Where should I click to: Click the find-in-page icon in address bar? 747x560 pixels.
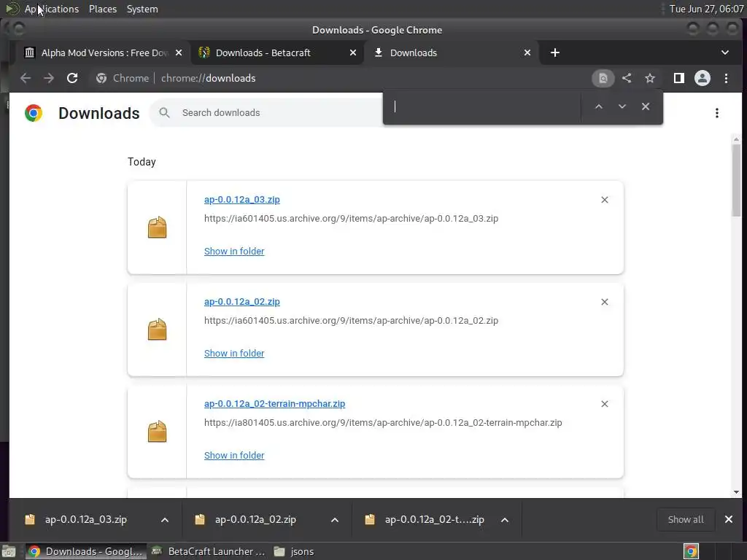pyautogui.click(x=603, y=78)
